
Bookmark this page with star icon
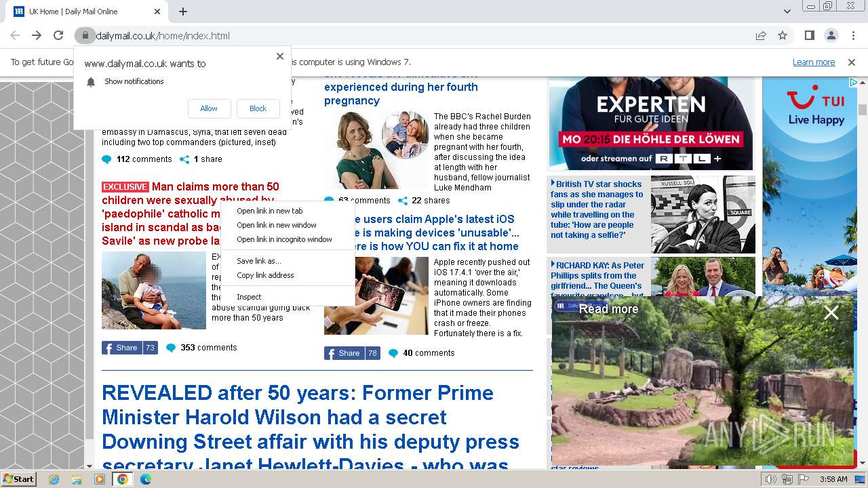coord(783,36)
